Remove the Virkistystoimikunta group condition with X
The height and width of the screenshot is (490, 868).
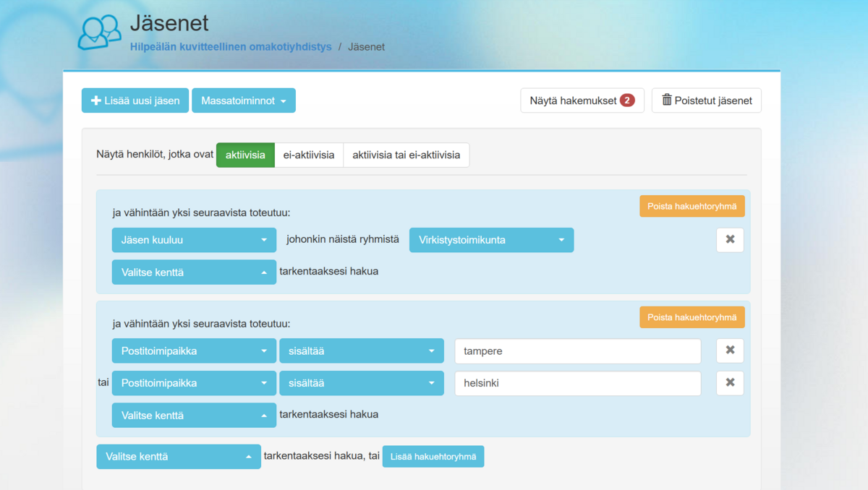(730, 240)
